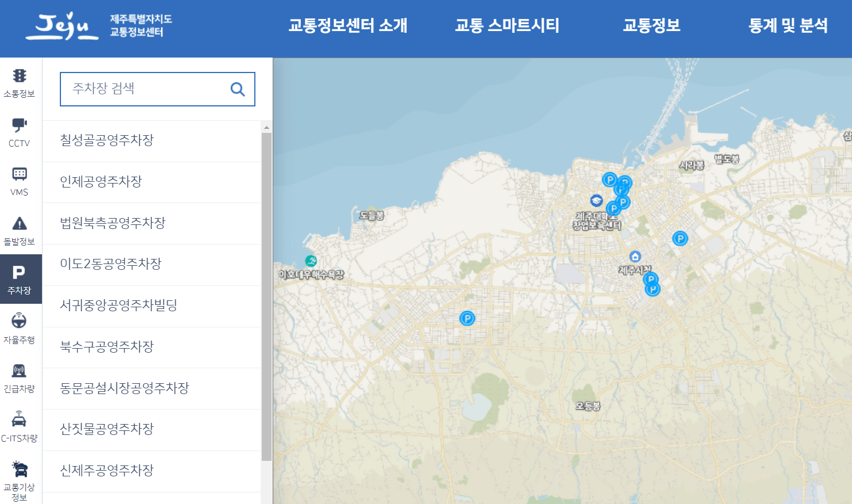Open the 교통 스마트시티 menu

507,25
